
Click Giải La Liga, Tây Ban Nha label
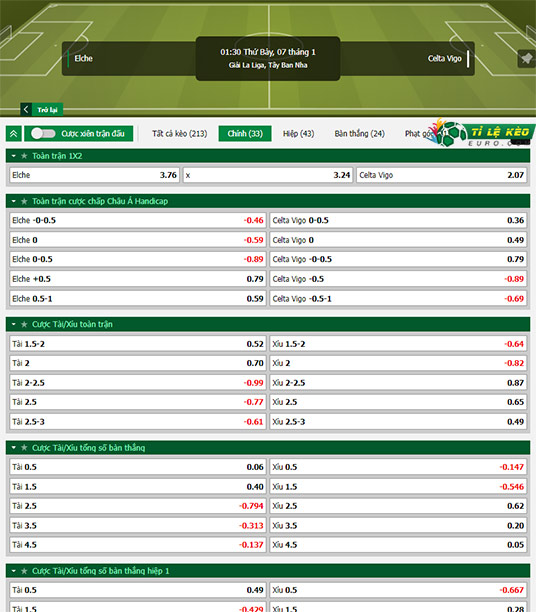[x=268, y=65]
